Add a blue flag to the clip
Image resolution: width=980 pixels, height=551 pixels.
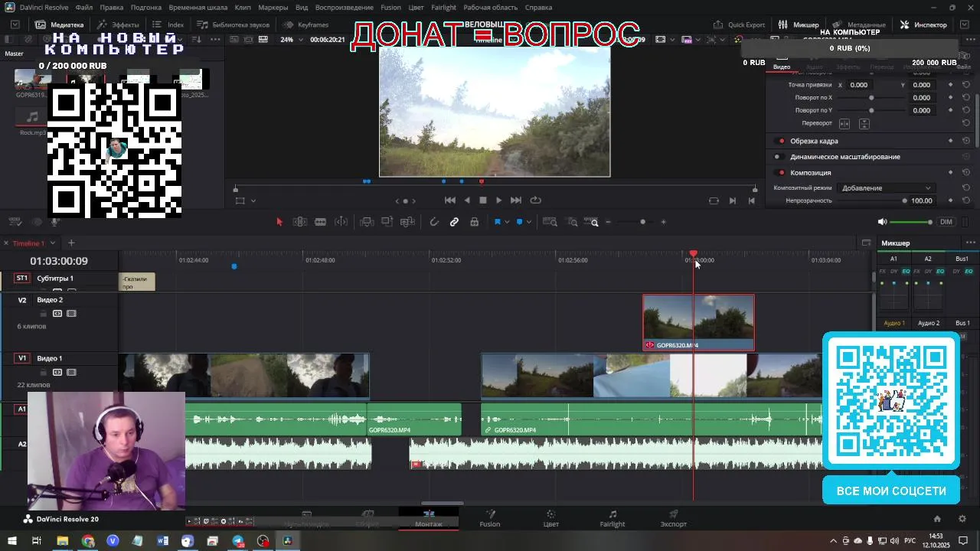coord(497,222)
